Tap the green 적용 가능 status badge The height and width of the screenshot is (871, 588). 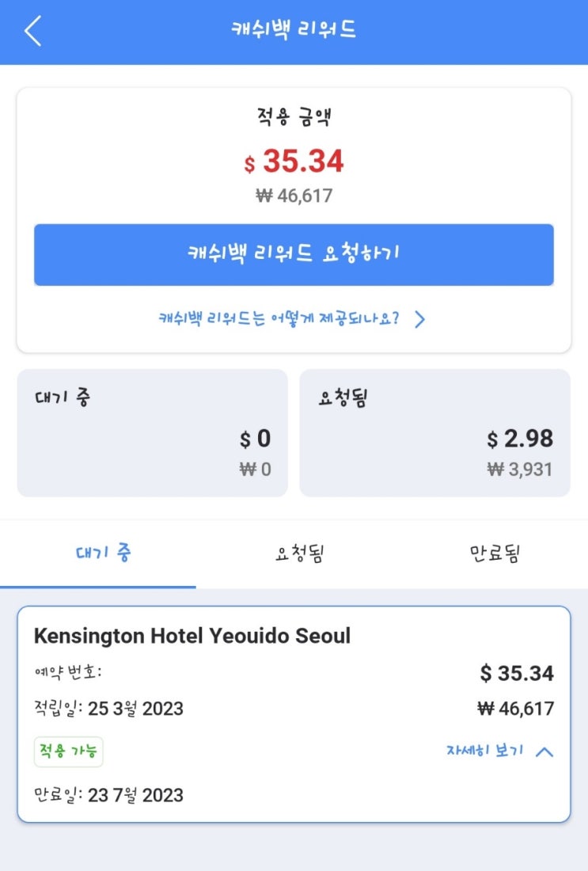68,751
